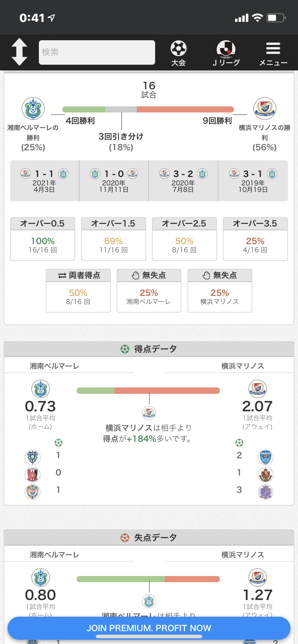
Task: Tap the 両者得点 both-teams-score box
Action: [78, 290]
